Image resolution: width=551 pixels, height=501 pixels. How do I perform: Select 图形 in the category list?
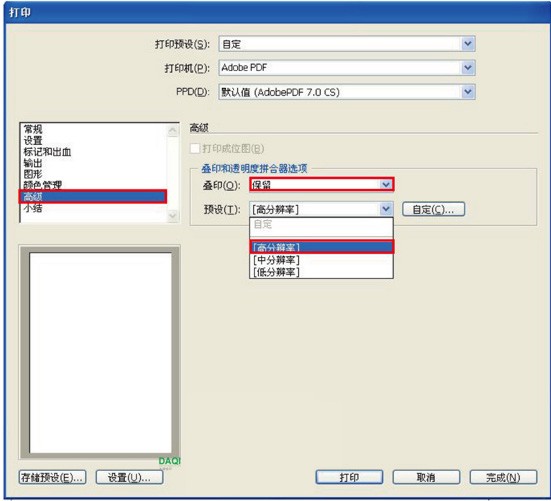(x=33, y=174)
